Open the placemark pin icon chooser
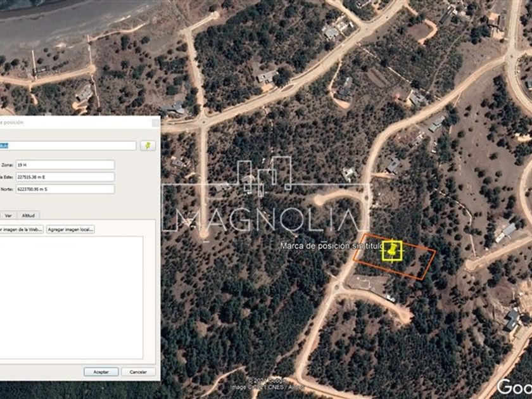This screenshot has width=532, height=399. (x=148, y=146)
